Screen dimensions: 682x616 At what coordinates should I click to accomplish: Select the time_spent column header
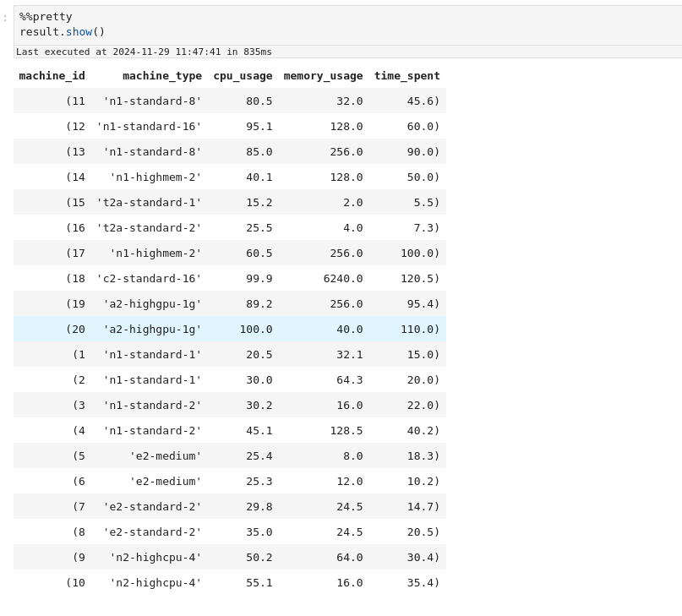point(406,76)
